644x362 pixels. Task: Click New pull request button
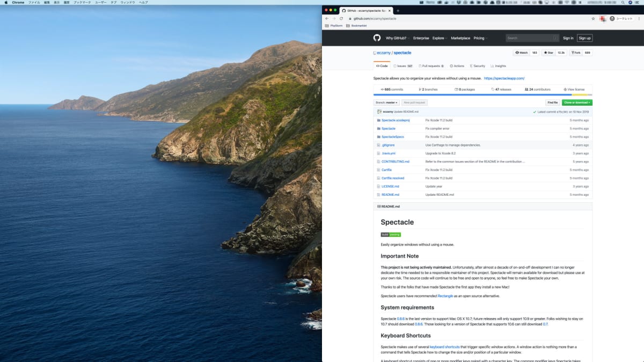tap(414, 102)
